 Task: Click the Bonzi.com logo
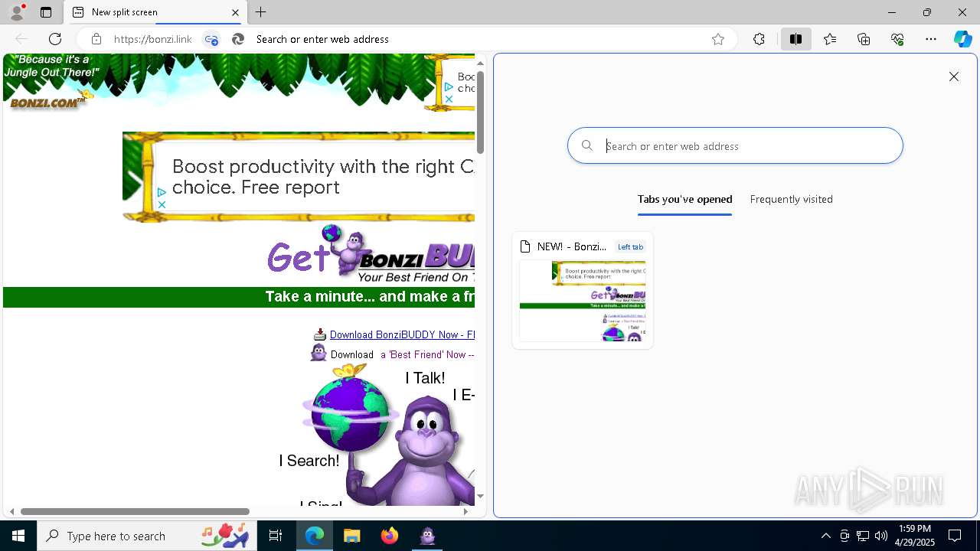[51, 99]
